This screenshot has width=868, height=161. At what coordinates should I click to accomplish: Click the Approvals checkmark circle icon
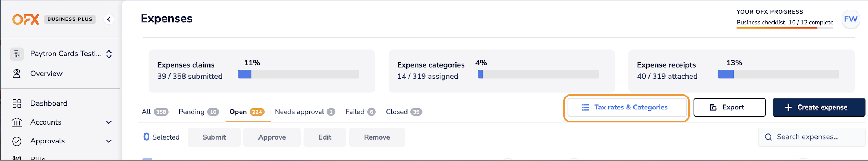[x=17, y=141]
